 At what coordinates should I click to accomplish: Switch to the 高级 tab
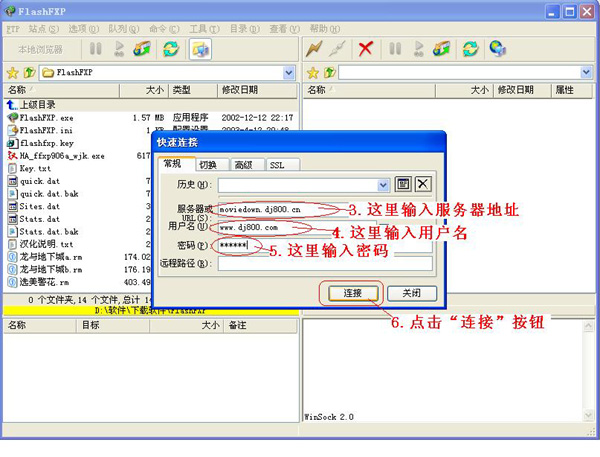tap(243, 164)
